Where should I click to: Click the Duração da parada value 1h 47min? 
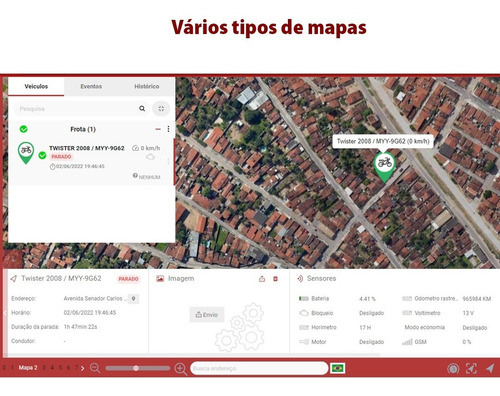[80, 327]
